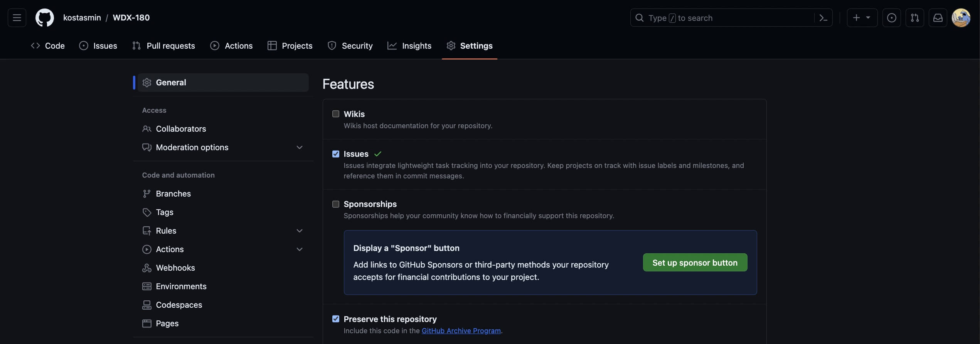Switch to the repository Actions tab
Image resolution: width=980 pixels, height=344 pixels.
231,46
